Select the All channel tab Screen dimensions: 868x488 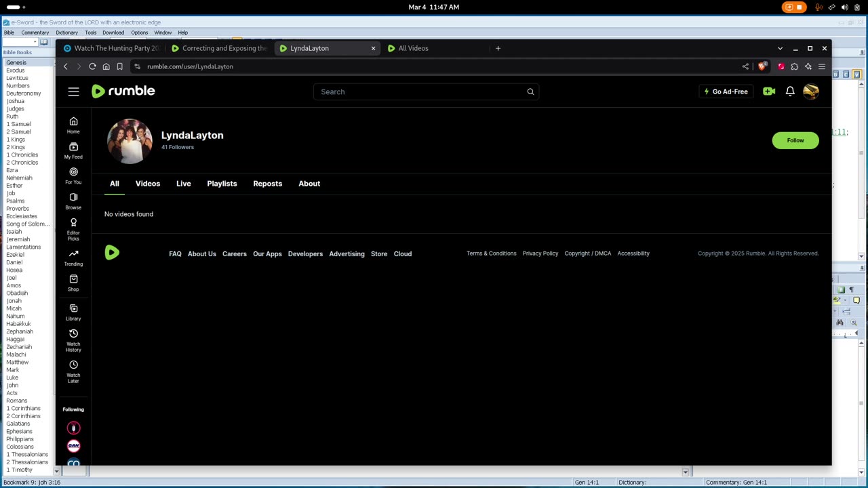pos(115,184)
